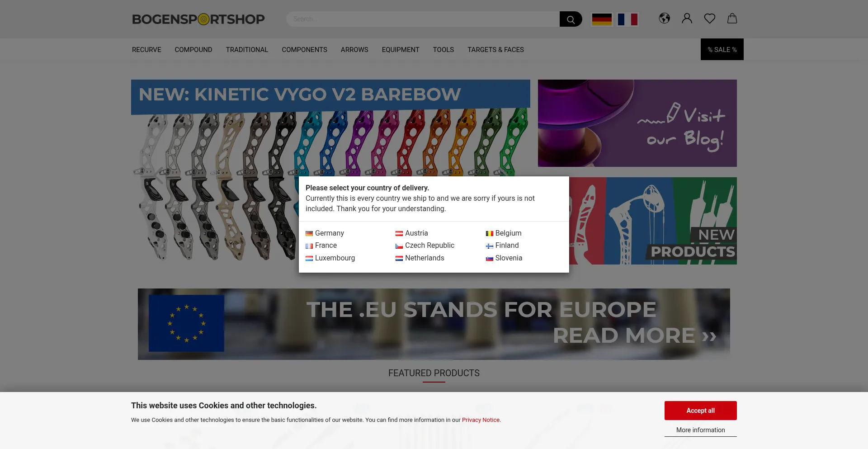Open the Recurve menu
This screenshot has width=868, height=449.
click(x=146, y=50)
